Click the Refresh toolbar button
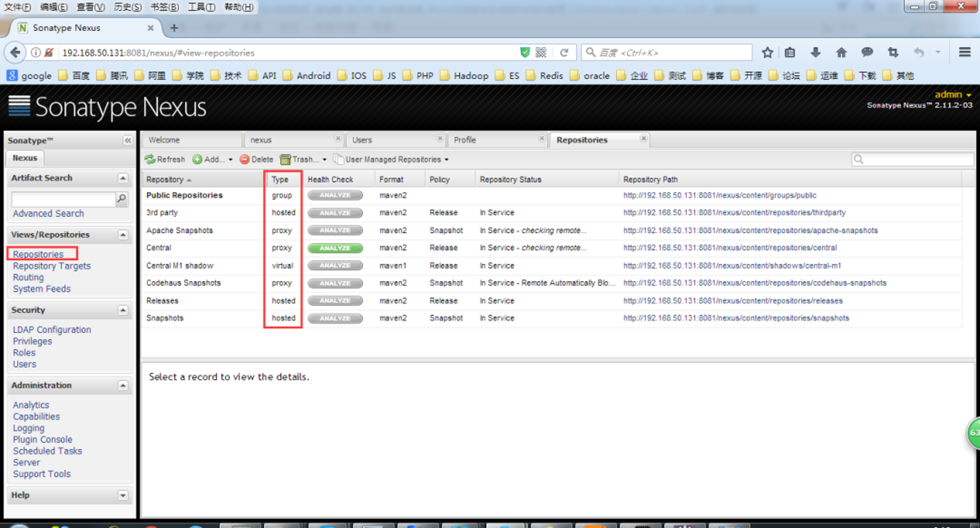The width and height of the screenshot is (980, 528). click(165, 159)
